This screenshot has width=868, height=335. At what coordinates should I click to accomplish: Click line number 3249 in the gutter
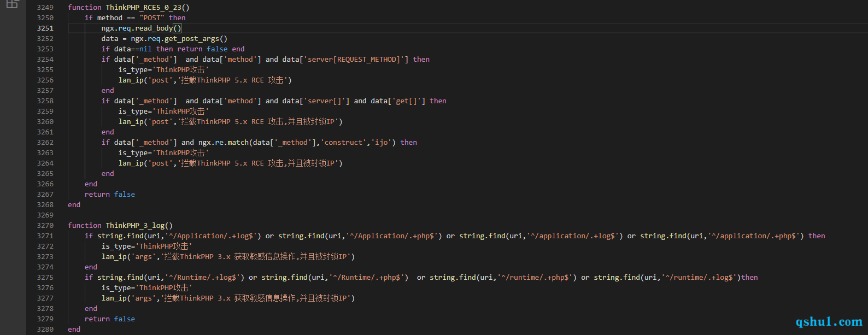click(45, 8)
